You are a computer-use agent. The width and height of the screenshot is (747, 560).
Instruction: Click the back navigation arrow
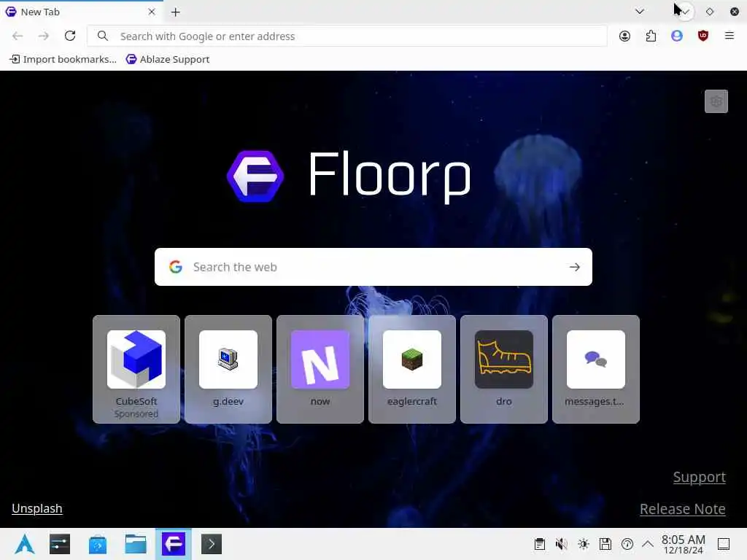point(18,36)
